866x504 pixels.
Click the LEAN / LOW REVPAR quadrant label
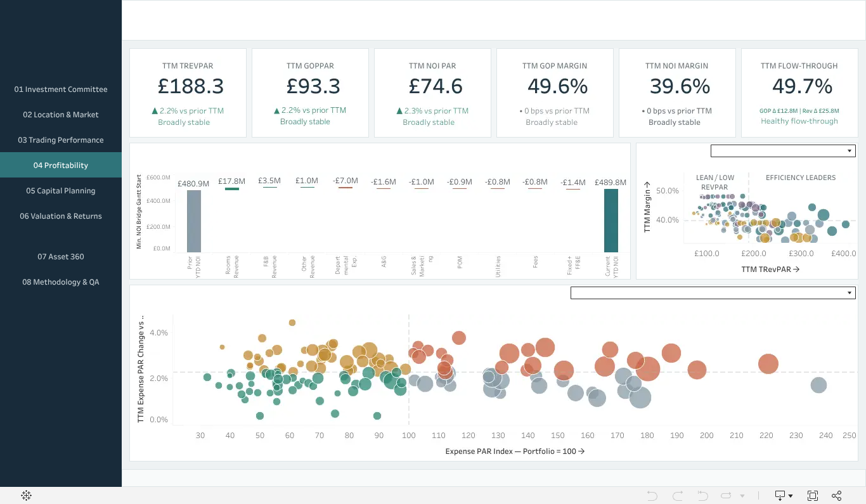pos(715,183)
